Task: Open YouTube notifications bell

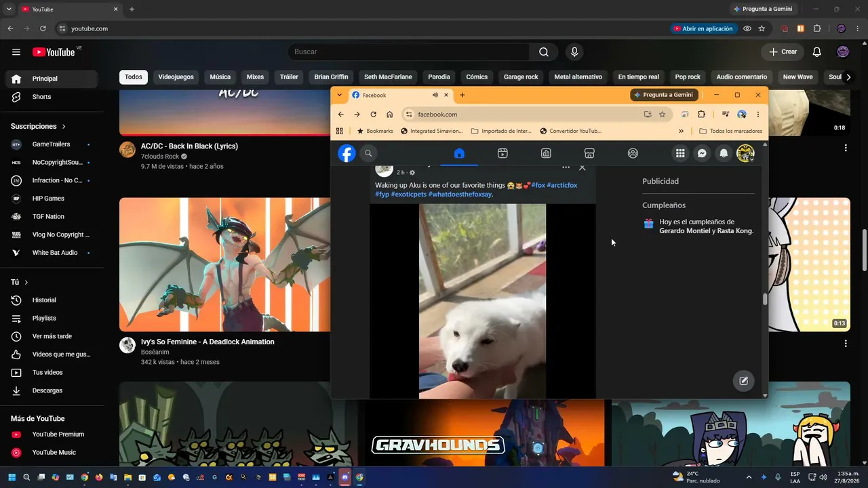Action: coord(817,52)
